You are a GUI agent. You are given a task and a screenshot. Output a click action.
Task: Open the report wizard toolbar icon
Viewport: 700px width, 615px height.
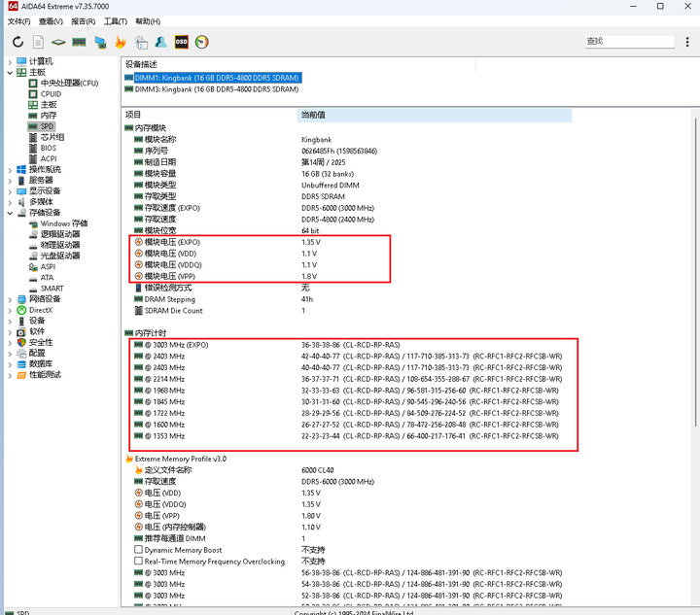(x=141, y=43)
